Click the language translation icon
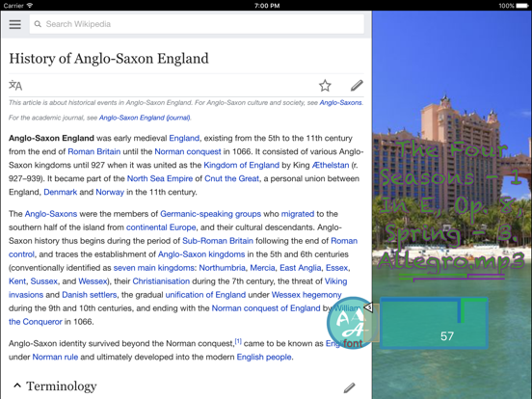This screenshot has height=399, width=532. click(15, 85)
